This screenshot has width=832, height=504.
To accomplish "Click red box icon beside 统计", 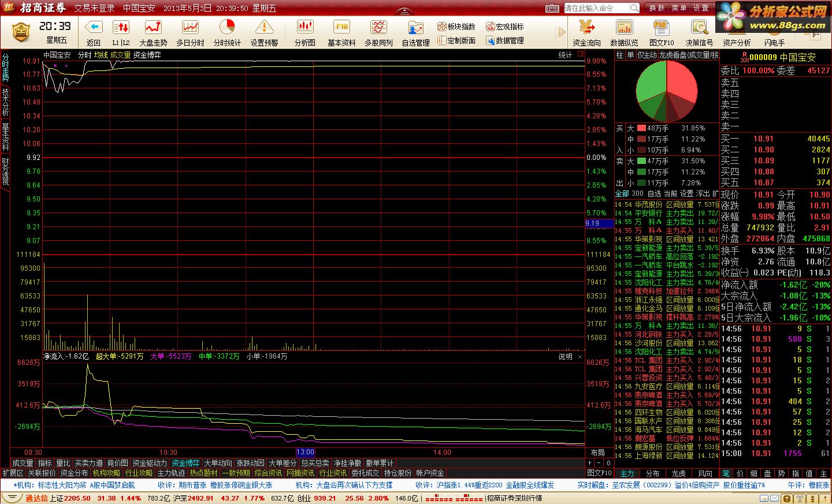I will pyautogui.click(x=581, y=54).
